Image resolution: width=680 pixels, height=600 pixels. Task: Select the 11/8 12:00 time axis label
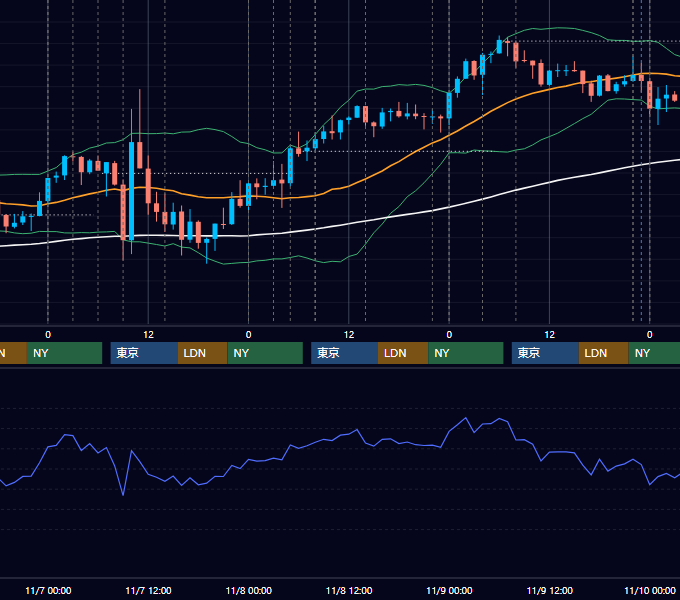tap(349, 590)
